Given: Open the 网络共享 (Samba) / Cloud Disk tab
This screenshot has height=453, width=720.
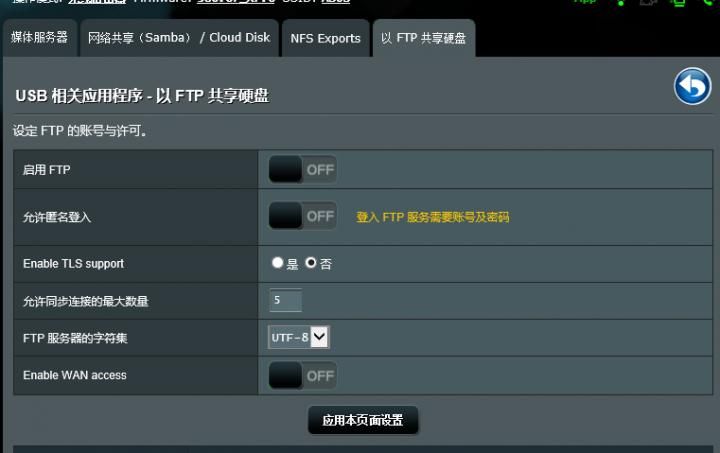Looking at the screenshot, I should tap(179, 38).
